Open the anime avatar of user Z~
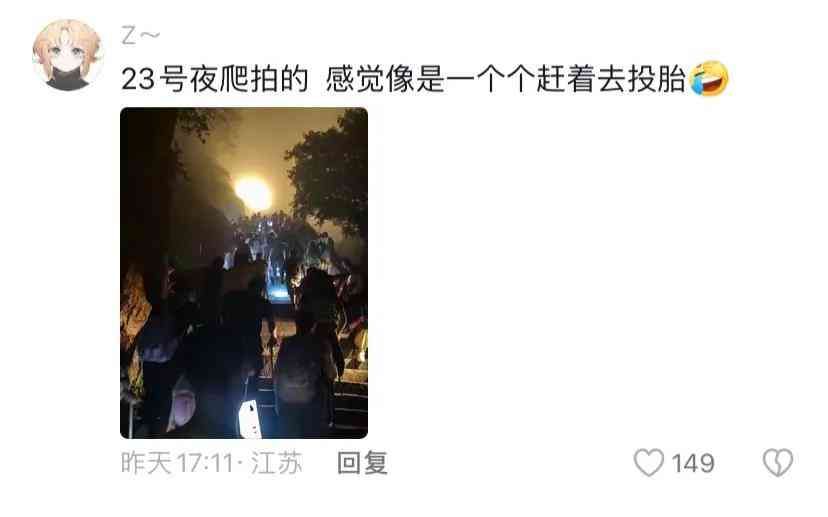Screen dimensions: 828x517 [x=67, y=55]
